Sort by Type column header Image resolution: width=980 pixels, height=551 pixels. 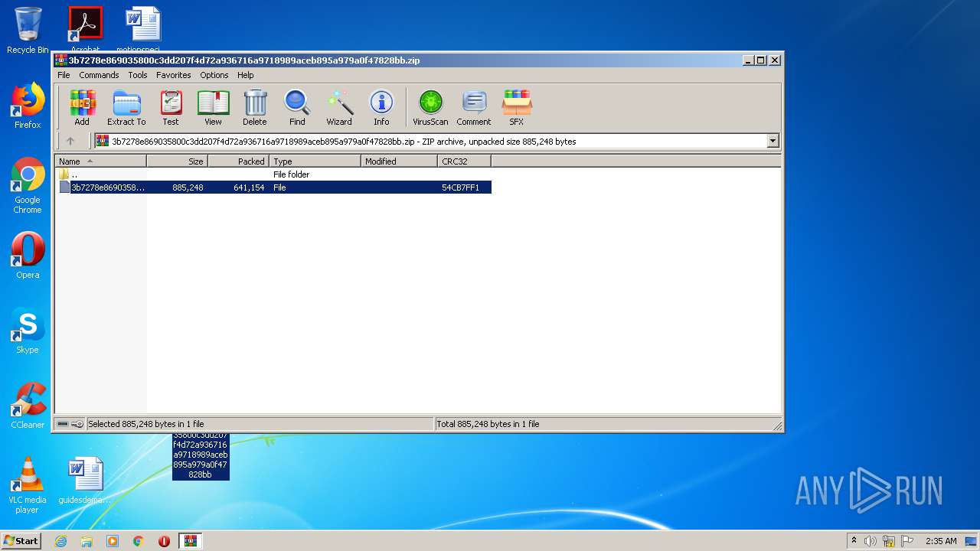[x=315, y=161]
